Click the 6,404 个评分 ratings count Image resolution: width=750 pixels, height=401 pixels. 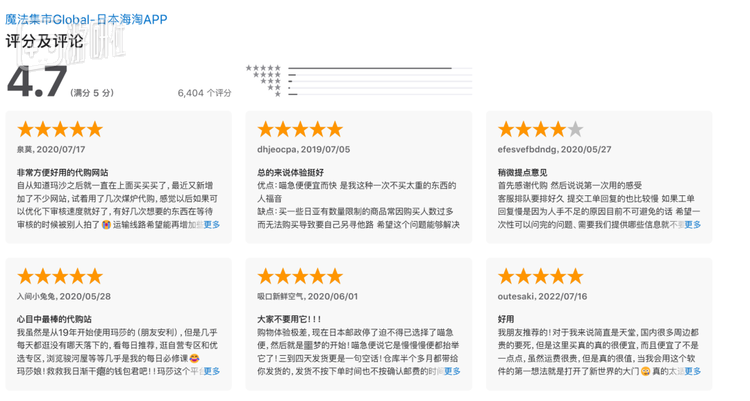tap(204, 92)
